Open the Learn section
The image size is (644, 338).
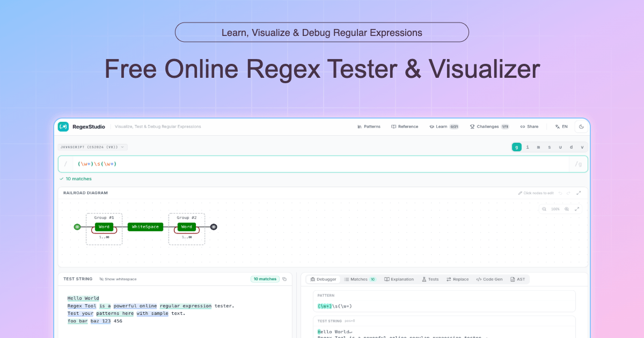coord(444,127)
